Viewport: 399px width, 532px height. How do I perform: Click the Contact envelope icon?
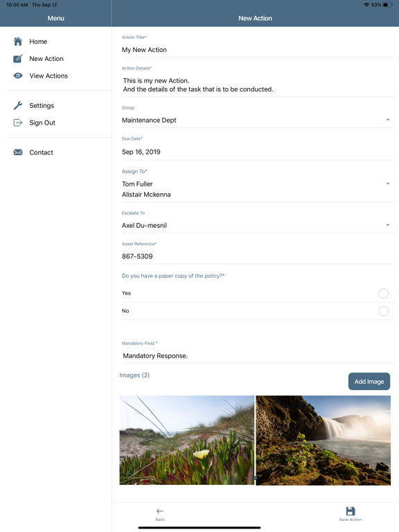click(18, 152)
